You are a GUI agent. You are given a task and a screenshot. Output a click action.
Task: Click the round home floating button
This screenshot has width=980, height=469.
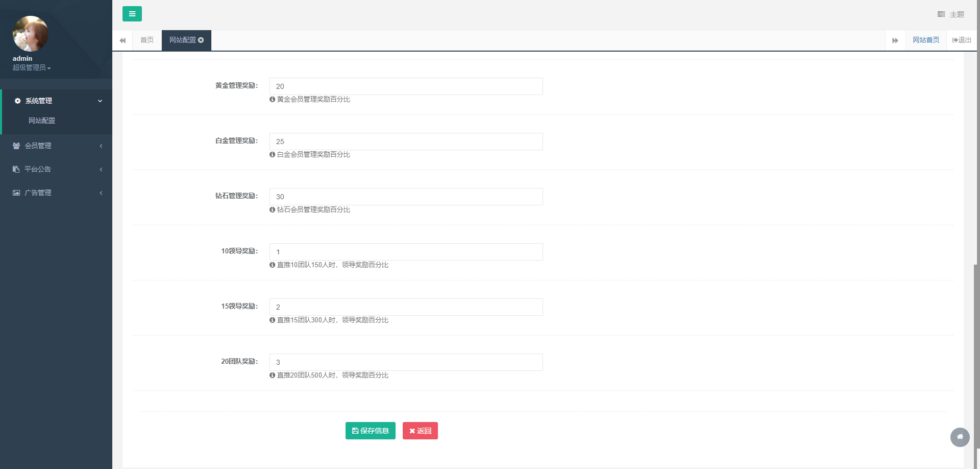click(960, 437)
